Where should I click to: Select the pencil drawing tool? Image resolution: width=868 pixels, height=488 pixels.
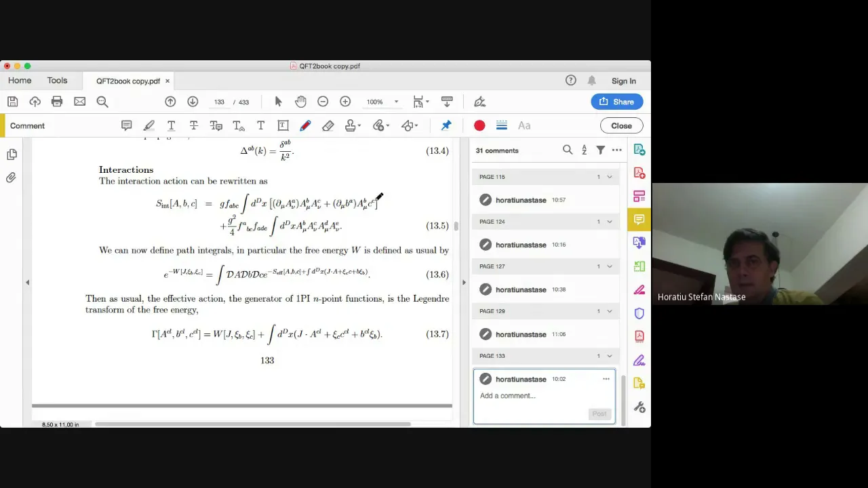click(x=305, y=125)
